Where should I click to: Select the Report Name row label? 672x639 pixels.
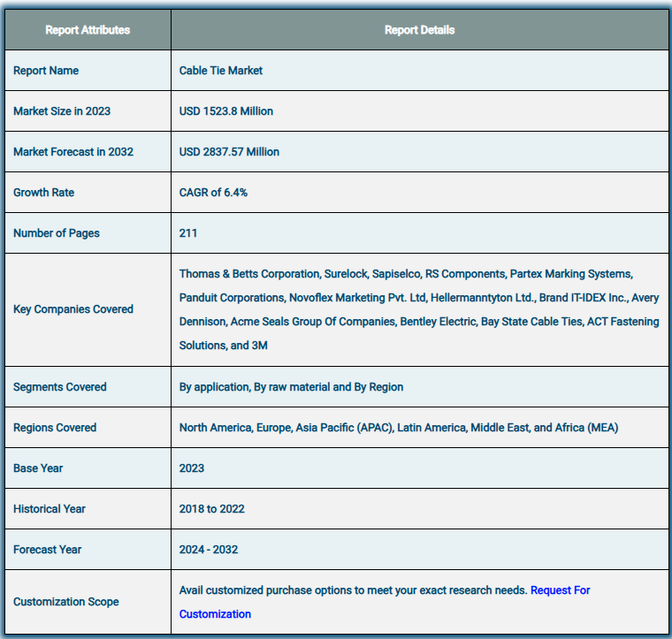coord(46,71)
